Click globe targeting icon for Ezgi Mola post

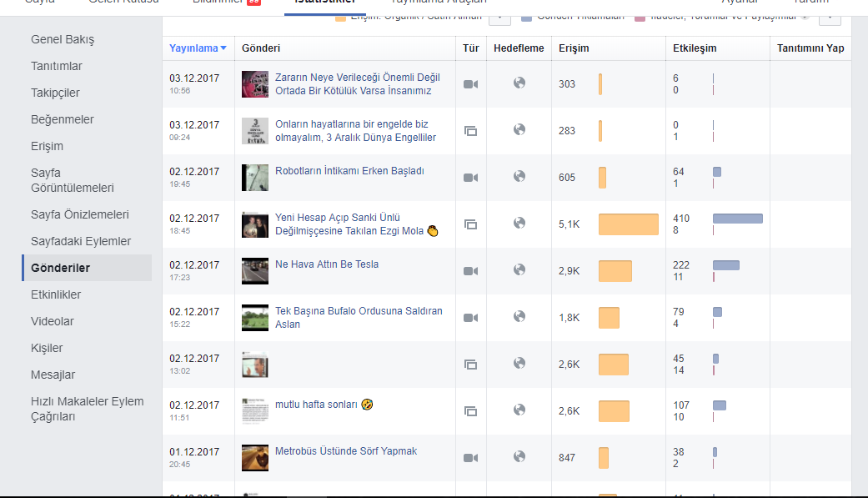tap(519, 223)
